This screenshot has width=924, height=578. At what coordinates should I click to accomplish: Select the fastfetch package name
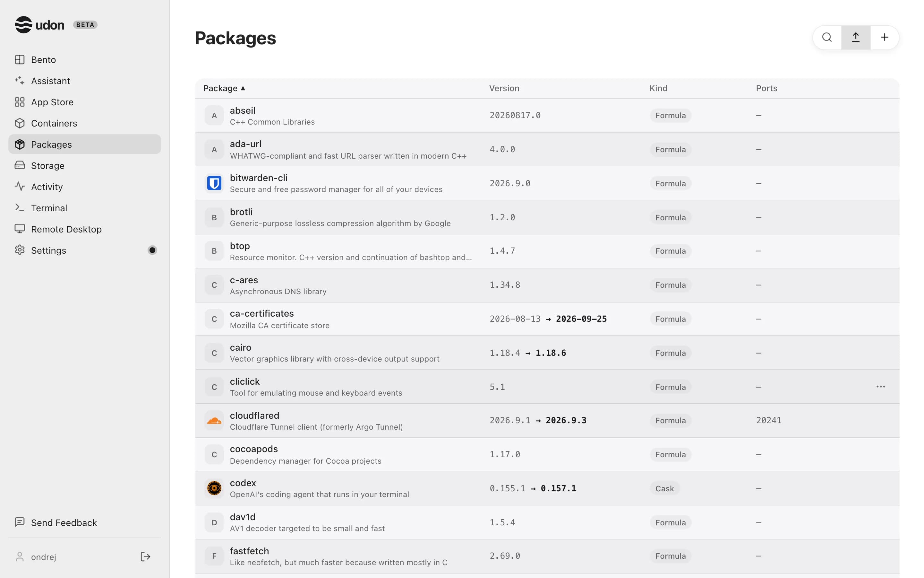249,551
